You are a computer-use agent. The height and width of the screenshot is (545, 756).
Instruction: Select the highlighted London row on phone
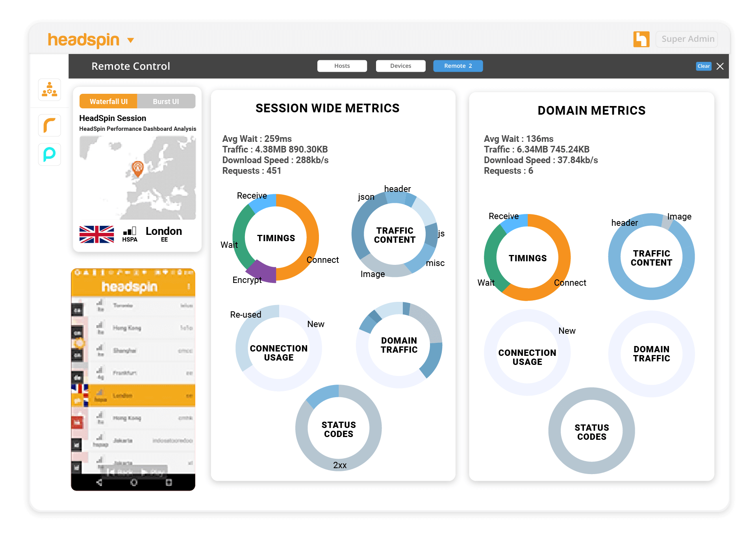pos(134,395)
